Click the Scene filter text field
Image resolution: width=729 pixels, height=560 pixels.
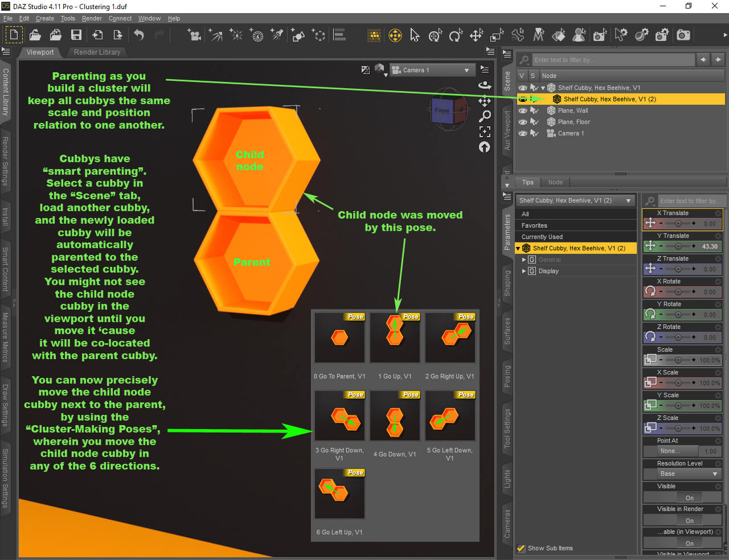[613, 60]
